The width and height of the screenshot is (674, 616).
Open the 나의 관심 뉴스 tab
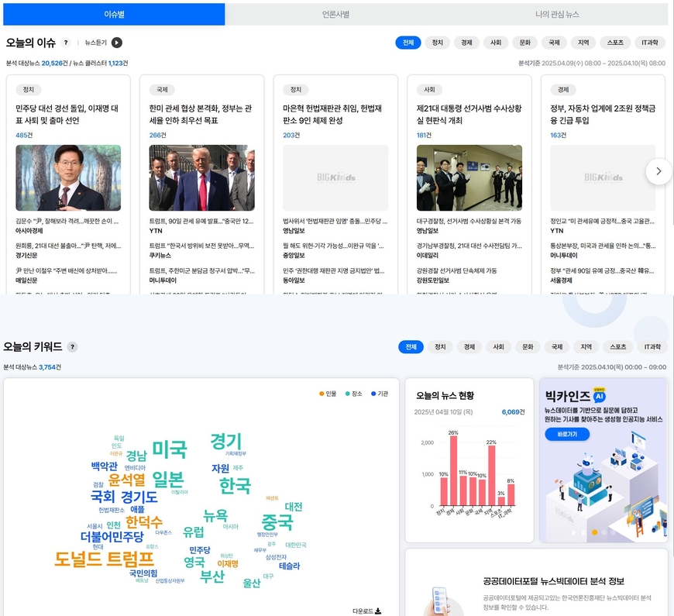557,14
